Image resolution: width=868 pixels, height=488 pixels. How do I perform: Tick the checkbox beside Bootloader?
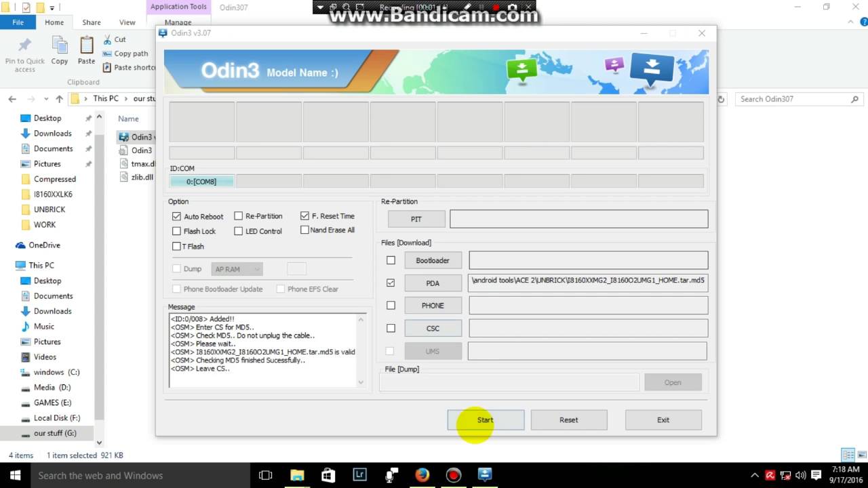(391, 260)
